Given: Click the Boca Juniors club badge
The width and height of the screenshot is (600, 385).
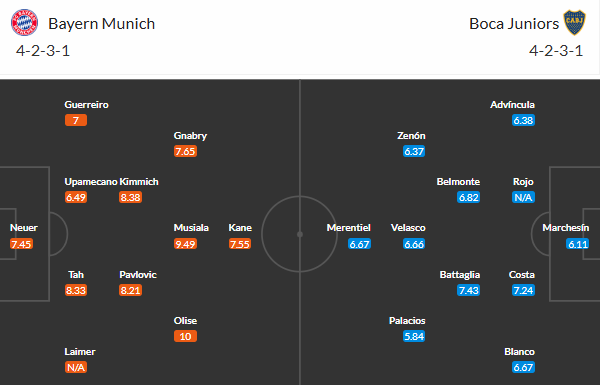Looking at the screenshot, I should pyautogui.click(x=574, y=23).
